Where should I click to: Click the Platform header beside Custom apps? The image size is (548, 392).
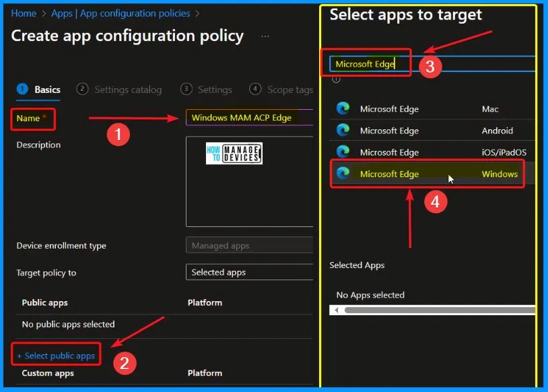click(x=205, y=373)
